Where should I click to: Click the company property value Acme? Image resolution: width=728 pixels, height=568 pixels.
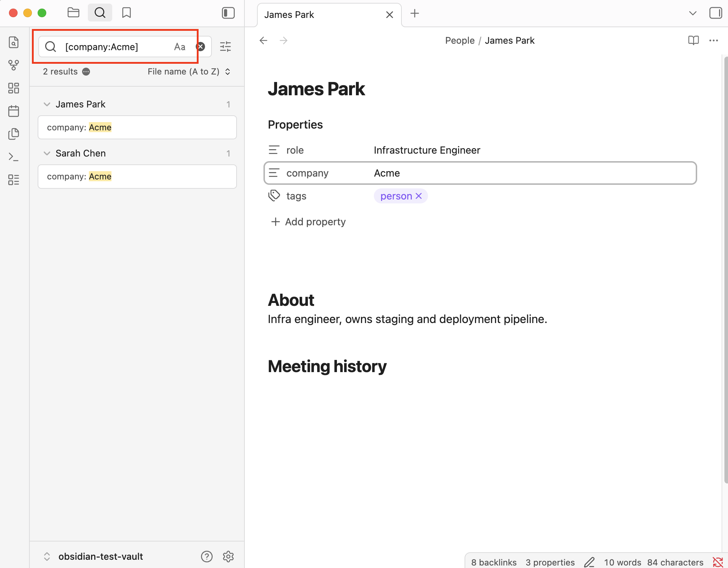coord(387,173)
